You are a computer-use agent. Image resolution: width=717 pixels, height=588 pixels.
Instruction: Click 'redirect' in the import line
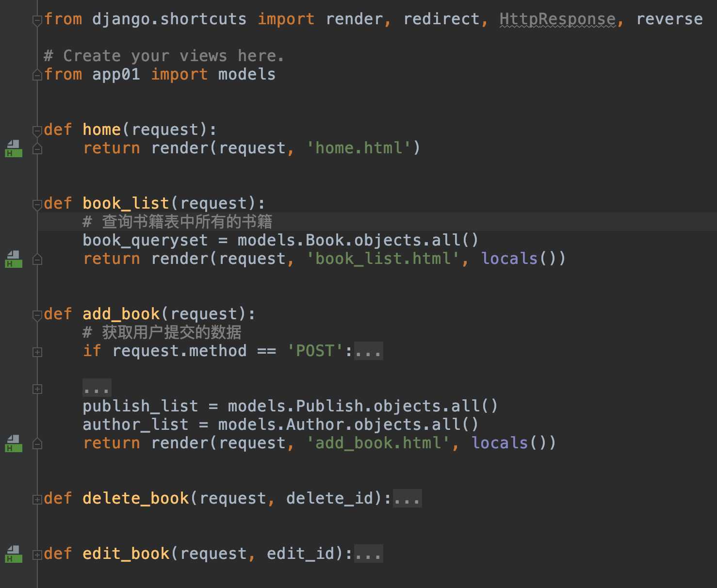pos(441,19)
